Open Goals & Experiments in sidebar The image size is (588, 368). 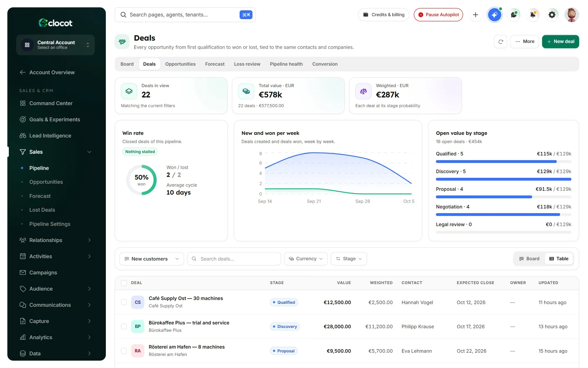click(x=55, y=120)
